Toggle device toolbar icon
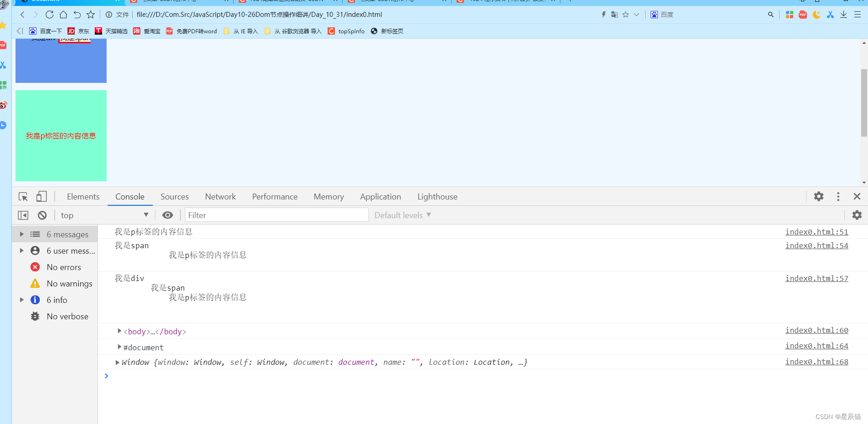The width and height of the screenshot is (868, 424). (41, 196)
